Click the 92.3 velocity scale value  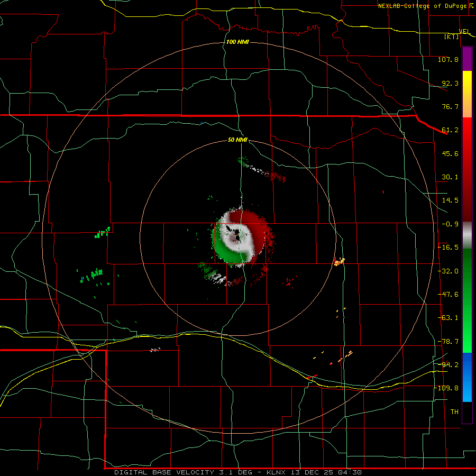tap(450, 83)
